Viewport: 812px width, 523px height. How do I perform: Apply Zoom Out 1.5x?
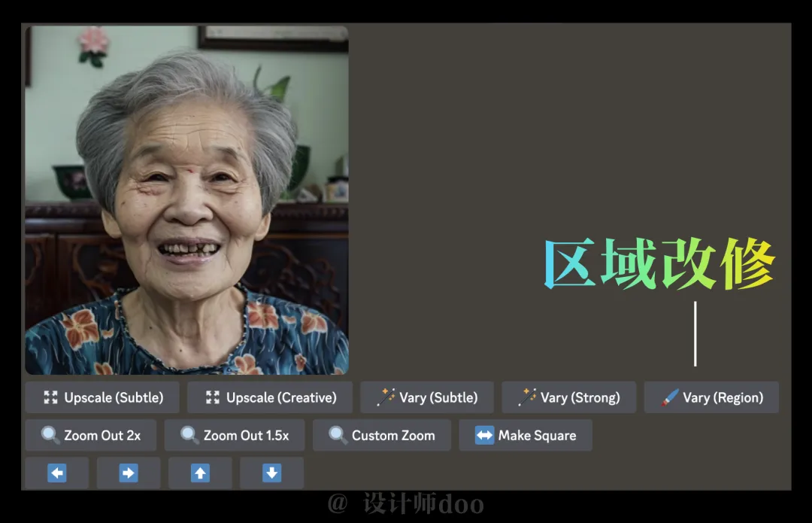tap(235, 436)
